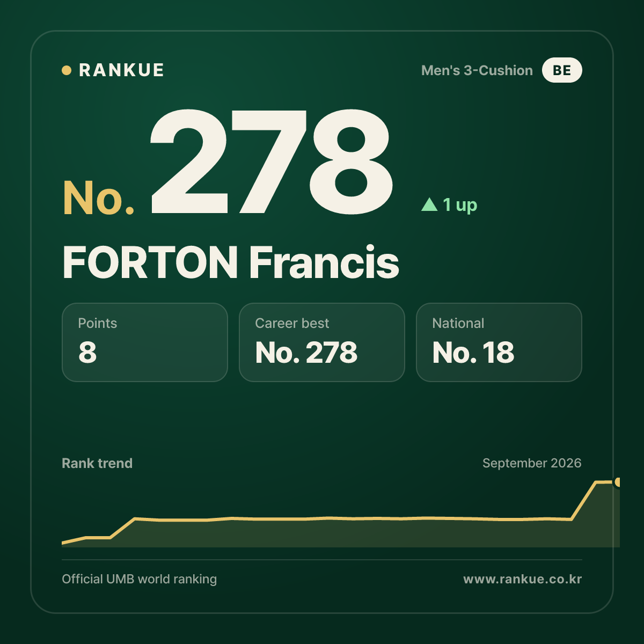Viewport: 644px width, 644px height.
Task: Click the player name FORTON Francis
Action: tap(231, 262)
